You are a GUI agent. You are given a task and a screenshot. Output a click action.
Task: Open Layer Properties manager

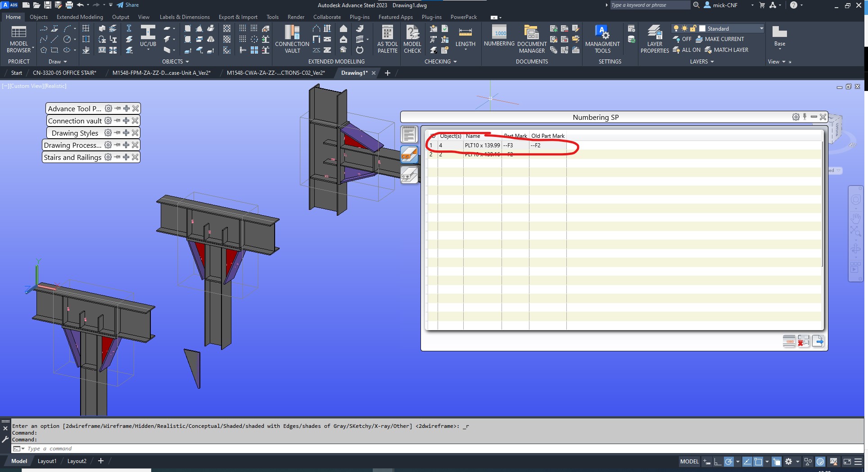(655, 39)
